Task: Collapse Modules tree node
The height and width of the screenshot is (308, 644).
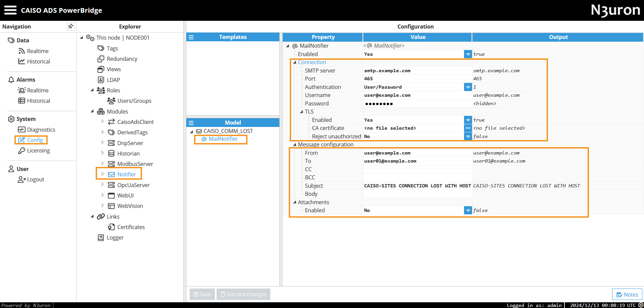Action: [x=92, y=111]
